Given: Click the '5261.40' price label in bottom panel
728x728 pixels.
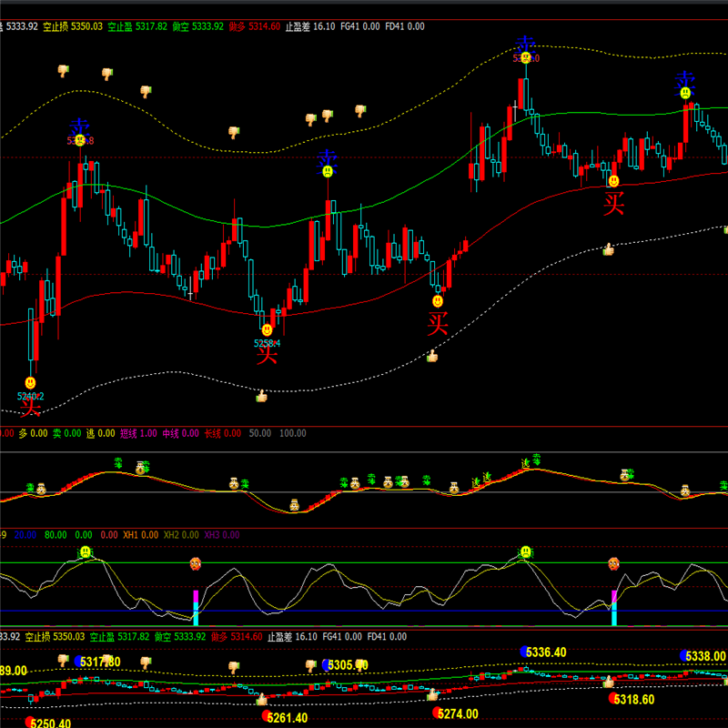Looking at the screenshot, I should [x=288, y=718].
